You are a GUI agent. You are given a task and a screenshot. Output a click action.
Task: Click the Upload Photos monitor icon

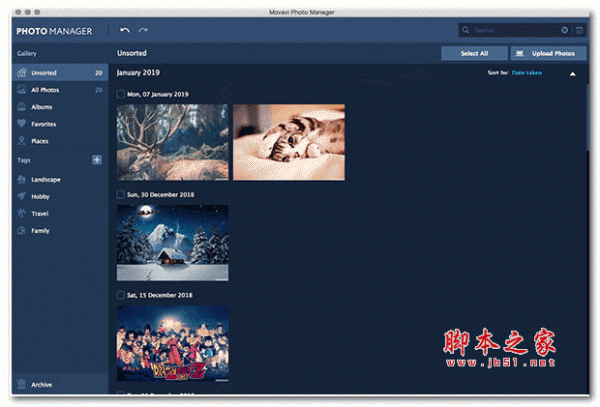pyautogui.click(x=519, y=53)
